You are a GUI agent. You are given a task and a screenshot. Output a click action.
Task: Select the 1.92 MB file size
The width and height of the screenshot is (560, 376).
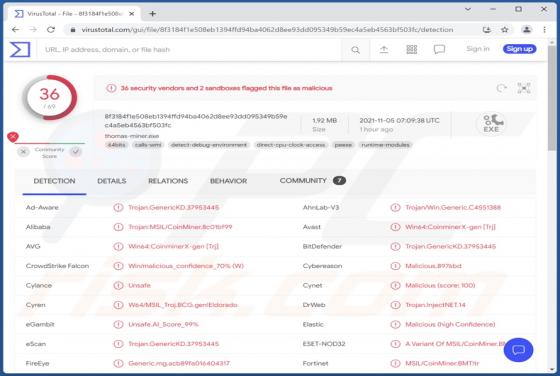coord(325,121)
